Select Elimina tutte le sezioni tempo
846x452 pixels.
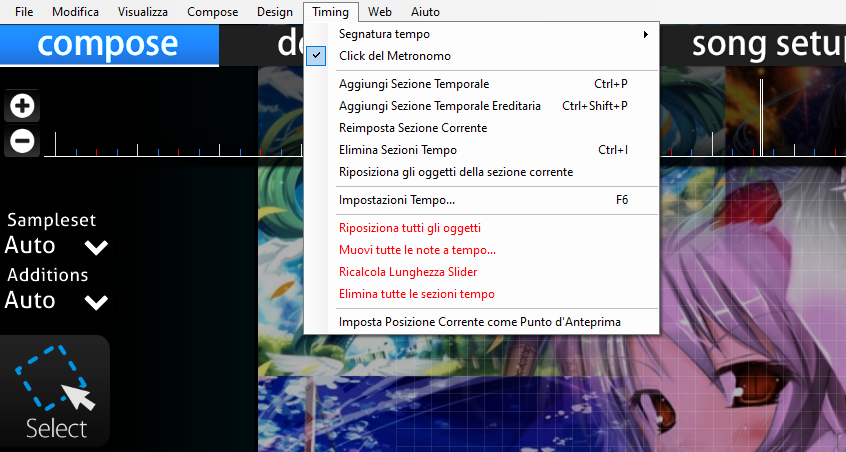(482, 294)
